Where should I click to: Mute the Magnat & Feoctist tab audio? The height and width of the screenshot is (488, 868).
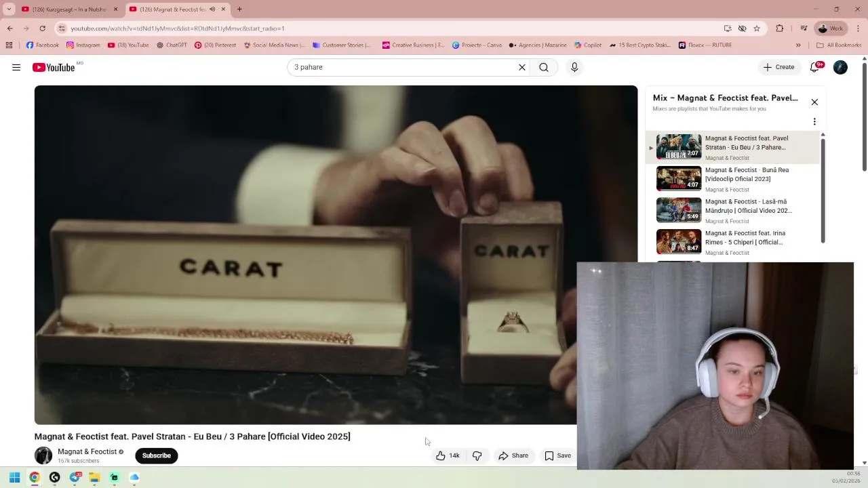[x=212, y=9]
